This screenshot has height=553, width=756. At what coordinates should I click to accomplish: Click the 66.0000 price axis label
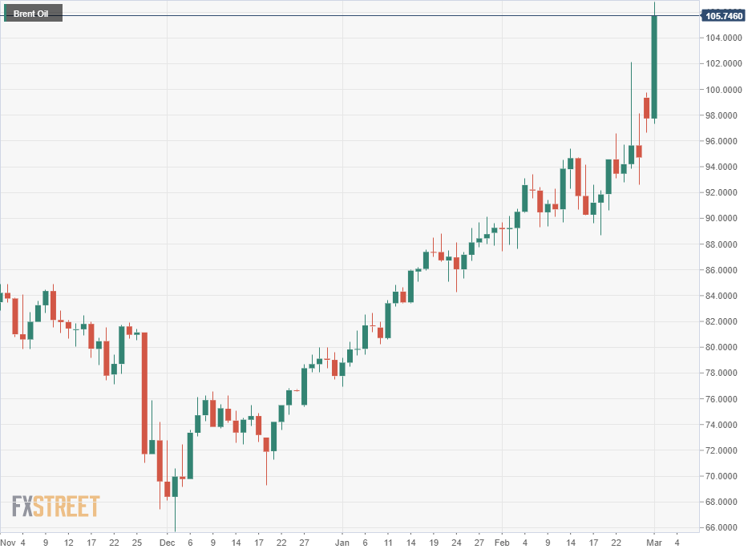click(722, 528)
